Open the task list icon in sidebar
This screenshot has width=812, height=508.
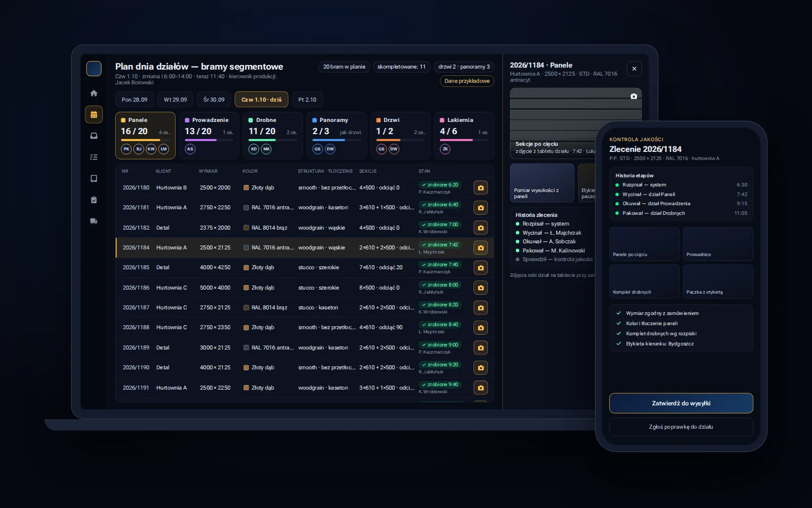click(x=94, y=157)
